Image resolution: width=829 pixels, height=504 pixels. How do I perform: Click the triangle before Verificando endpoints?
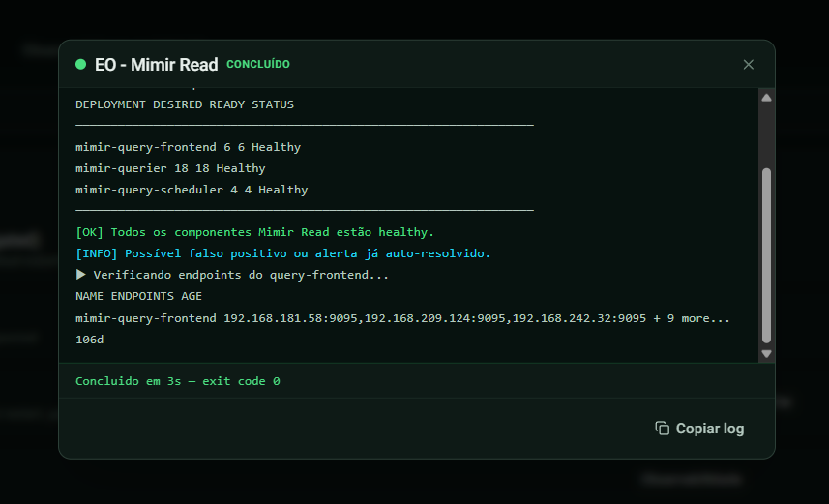[x=81, y=275]
